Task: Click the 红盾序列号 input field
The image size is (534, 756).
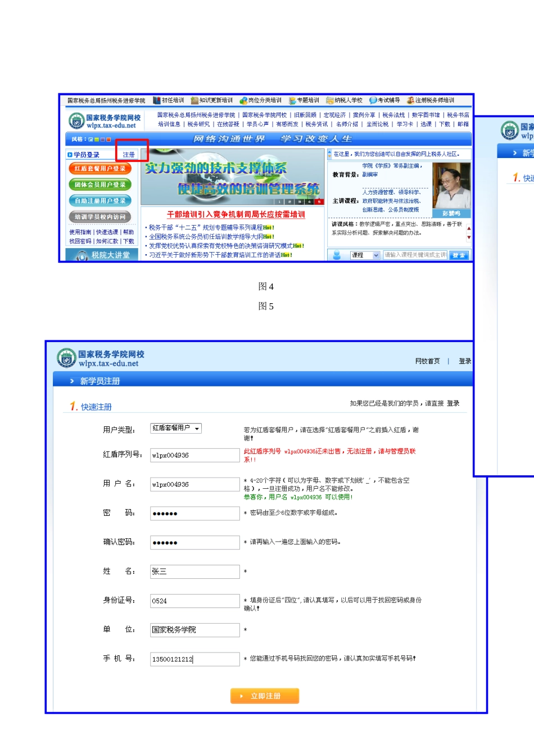Action: pyautogui.click(x=195, y=455)
